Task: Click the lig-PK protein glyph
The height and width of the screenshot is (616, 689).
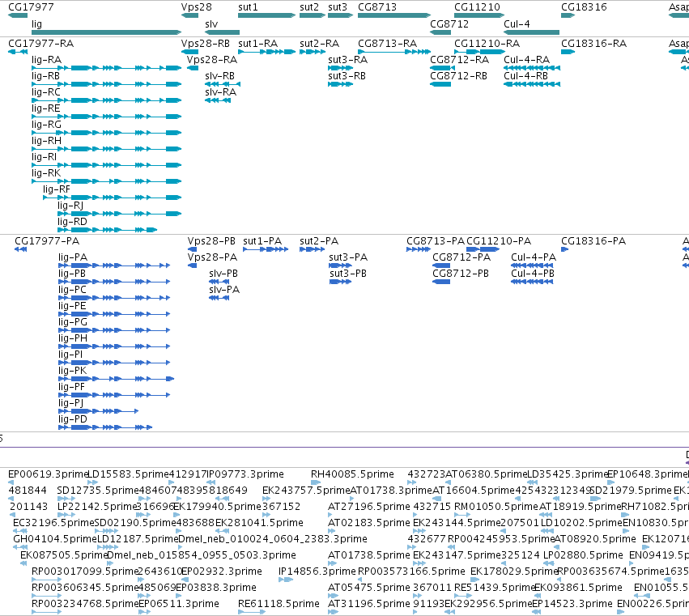Action: click(x=116, y=379)
